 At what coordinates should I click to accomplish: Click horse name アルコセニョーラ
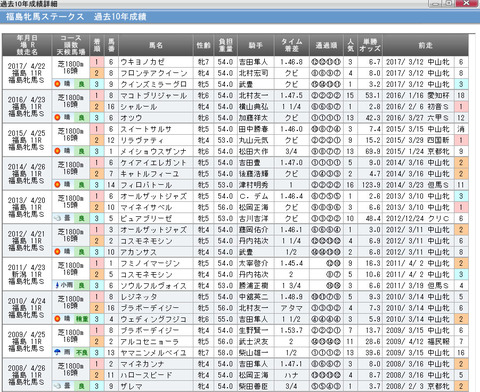click(150, 342)
